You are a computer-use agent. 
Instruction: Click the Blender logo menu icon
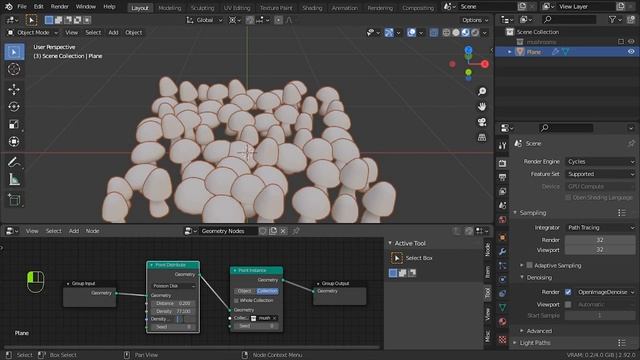(8, 7)
